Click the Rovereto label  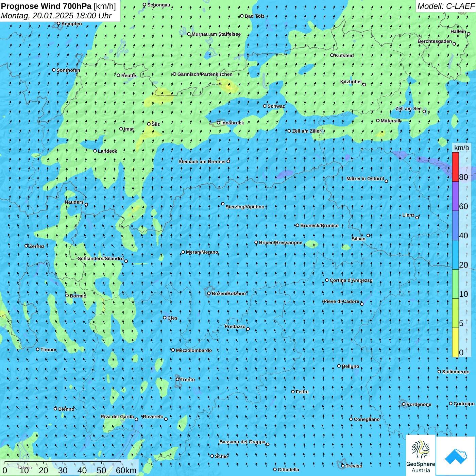tap(153, 417)
